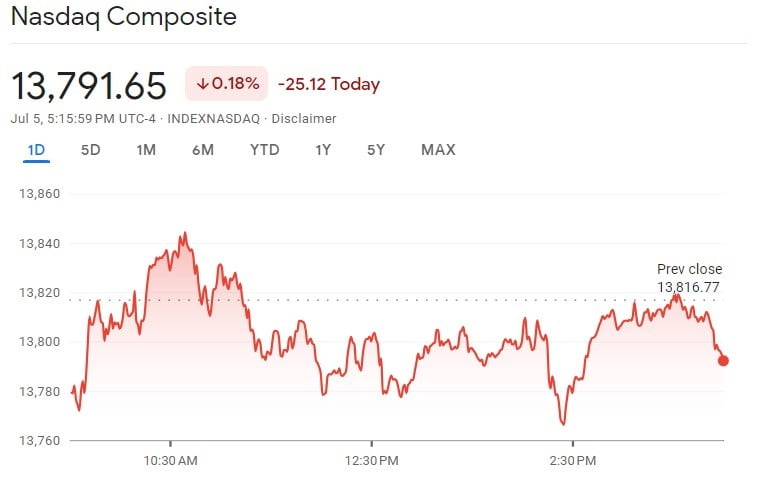Open the 6M time range
Image resolution: width=758 pixels, height=491 pixels.
click(203, 150)
